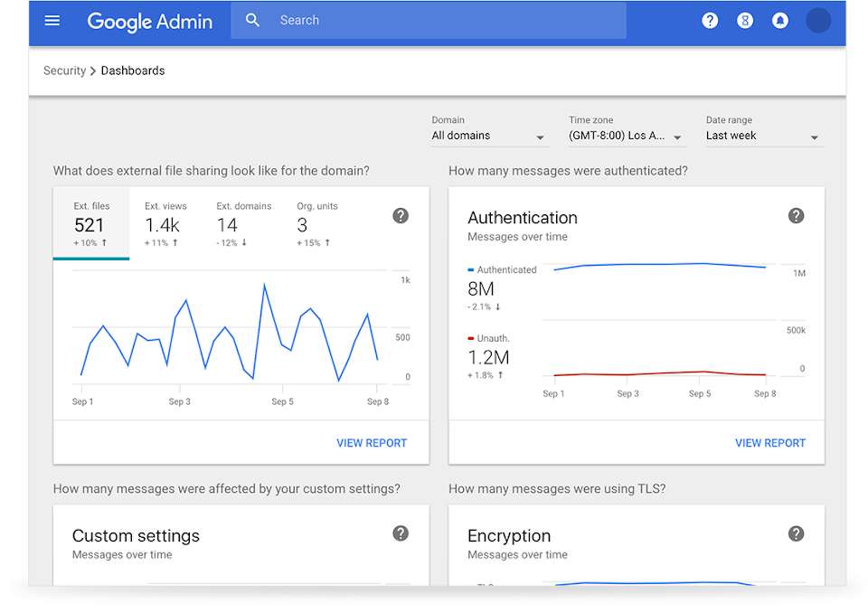The height and width of the screenshot is (613, 868).
Task: Open the hamburger main menu
Action: click(x=52, y=20)
